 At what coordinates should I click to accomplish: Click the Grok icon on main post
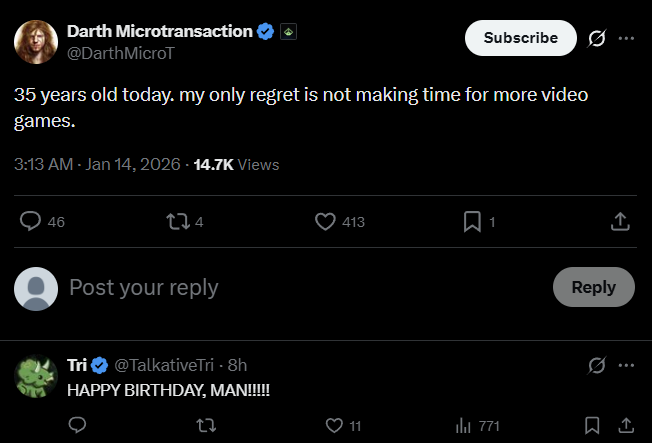[x=597, y=38]
